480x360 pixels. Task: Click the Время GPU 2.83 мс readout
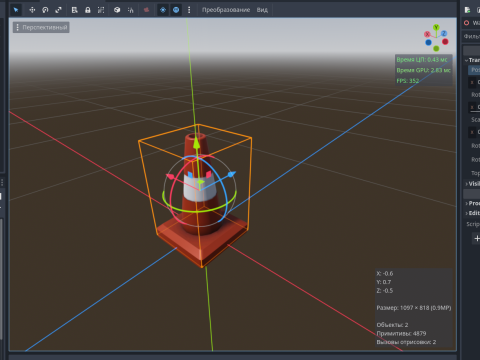[423, 70]
